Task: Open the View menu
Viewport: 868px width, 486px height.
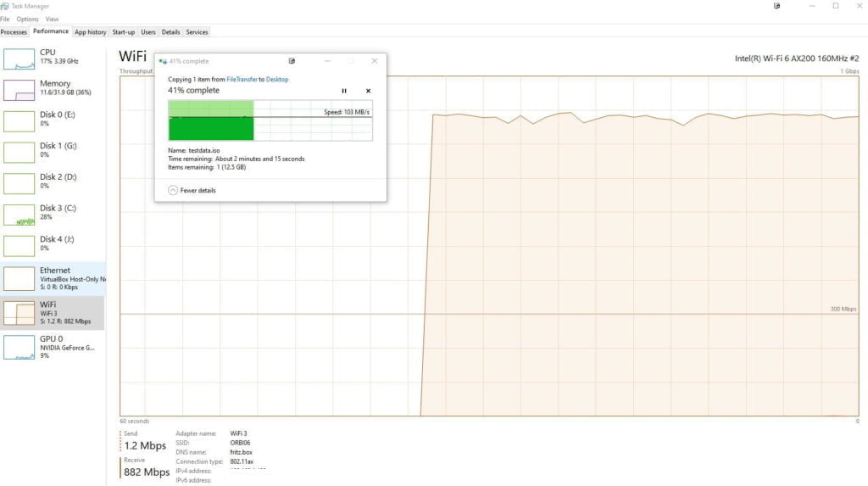Action: click(53, 19)
